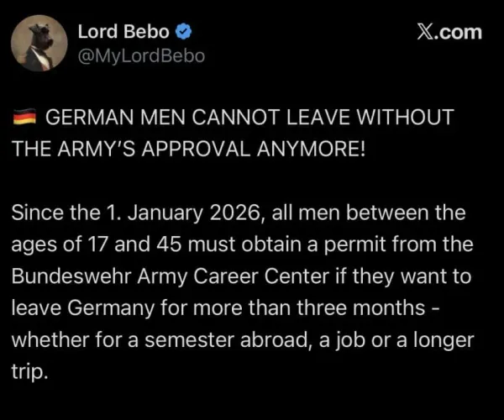The image size is (504, 420).
Task: Click the ".com" text beside the X logo
Action: point(460,32)
